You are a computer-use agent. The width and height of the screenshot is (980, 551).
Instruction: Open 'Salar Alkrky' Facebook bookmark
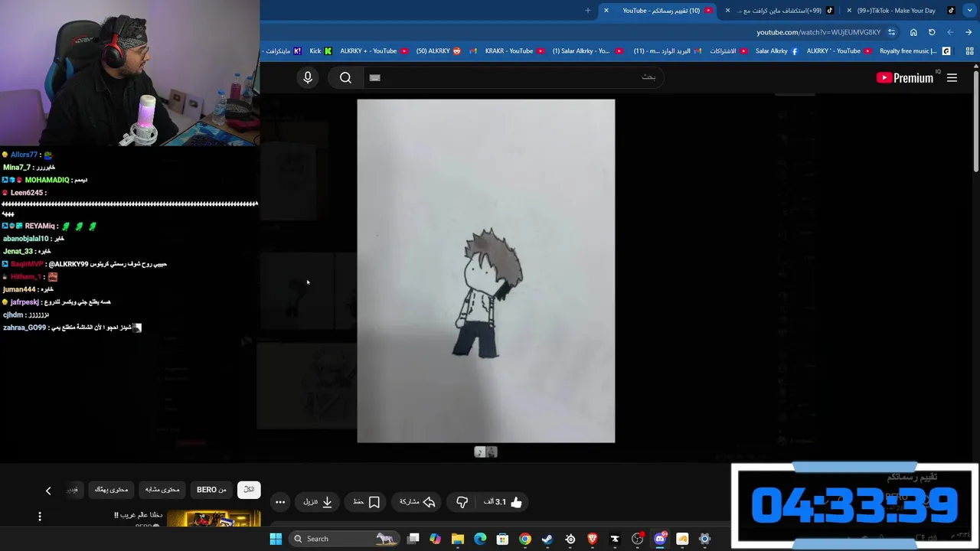point(776,51)
